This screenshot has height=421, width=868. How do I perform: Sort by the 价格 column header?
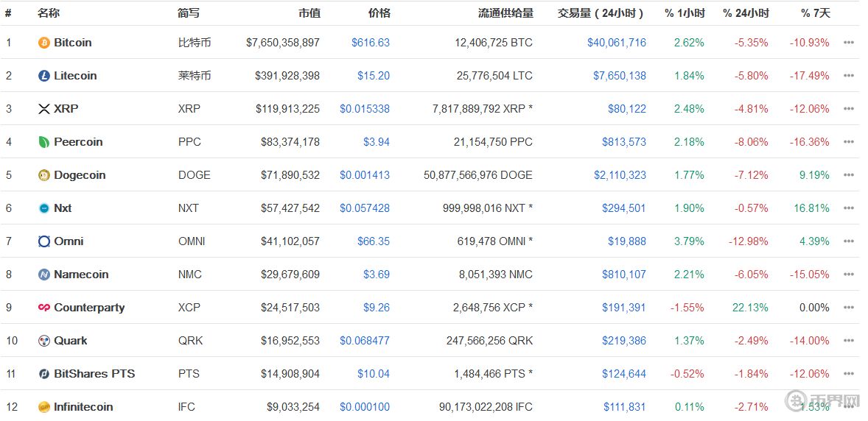(x=379, y=13)
